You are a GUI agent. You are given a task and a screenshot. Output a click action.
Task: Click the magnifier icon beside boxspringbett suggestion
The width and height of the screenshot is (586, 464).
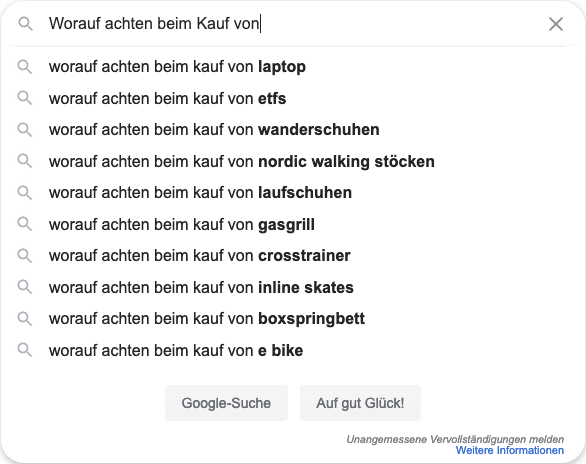pos(25,319)
